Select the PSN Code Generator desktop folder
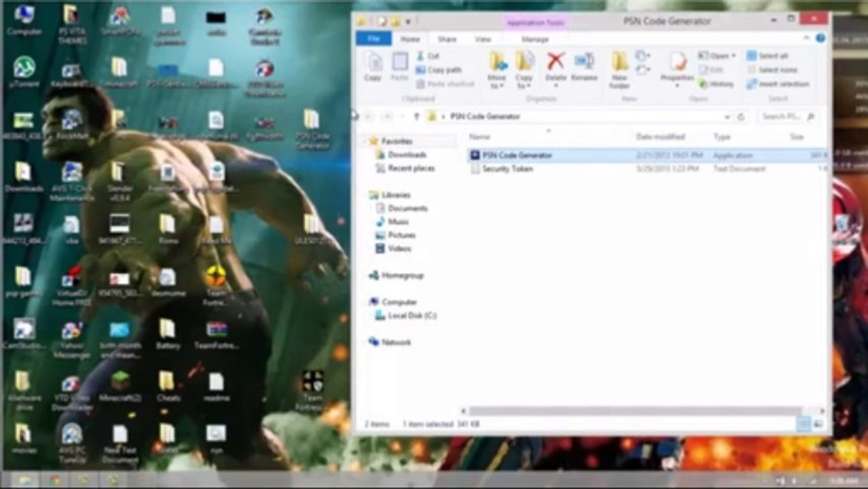This screenshot has width=868, height=489. (x=312, y=129)
